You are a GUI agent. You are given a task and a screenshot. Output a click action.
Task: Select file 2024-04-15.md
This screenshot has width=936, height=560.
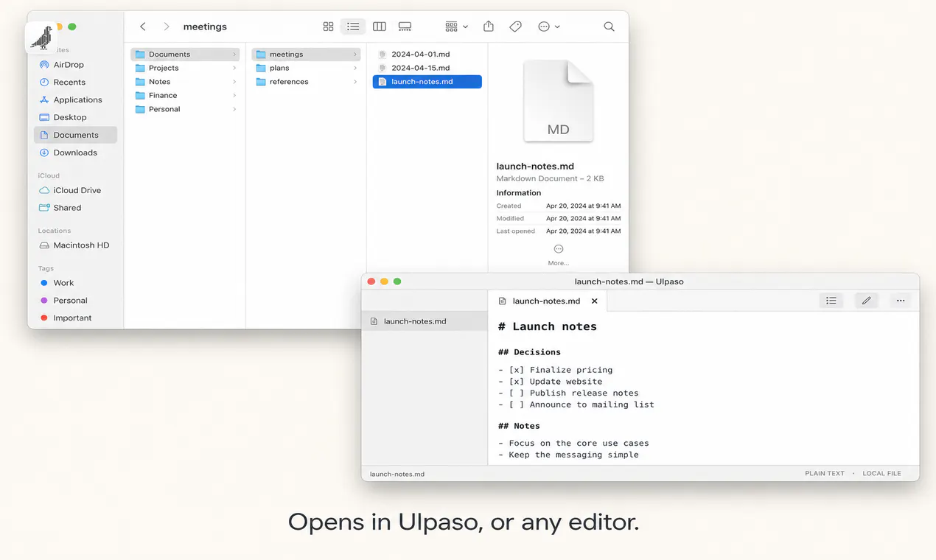pyautogui.click(x=427, y=69)
